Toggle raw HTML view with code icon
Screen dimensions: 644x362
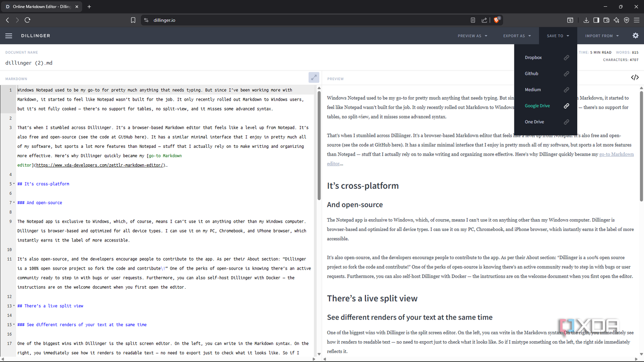[x=635, y=77]
